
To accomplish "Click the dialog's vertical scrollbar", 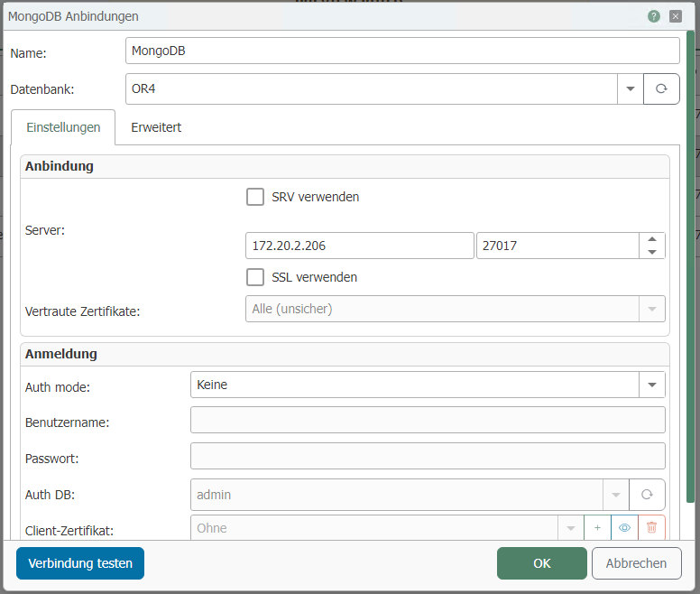I will pyautogui.click(x=690, y=266).
